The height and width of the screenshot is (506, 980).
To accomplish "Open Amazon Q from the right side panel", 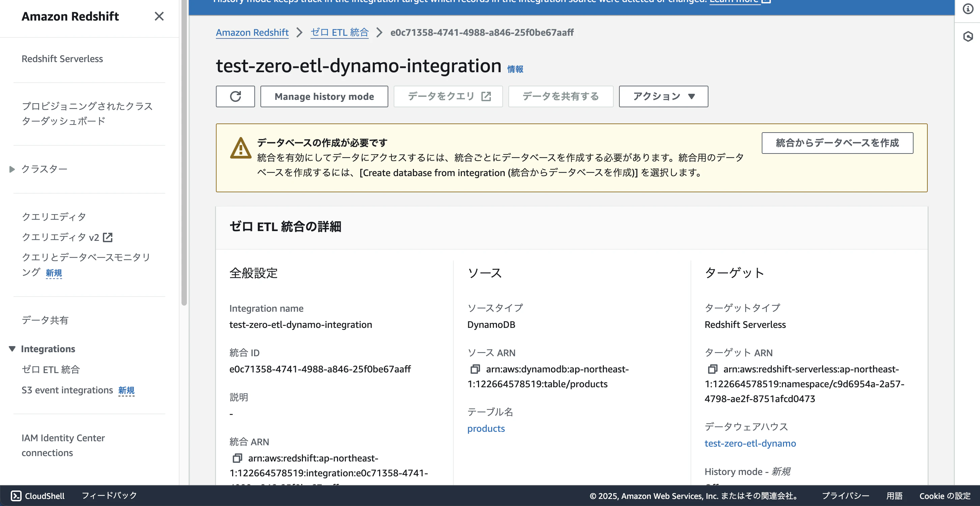I will pos(968,36).
